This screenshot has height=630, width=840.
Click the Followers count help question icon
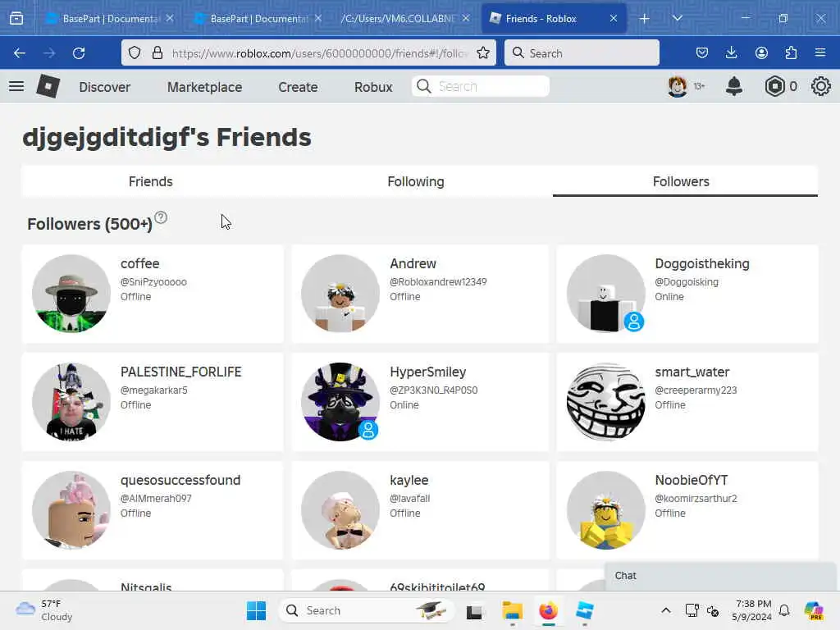161,217
